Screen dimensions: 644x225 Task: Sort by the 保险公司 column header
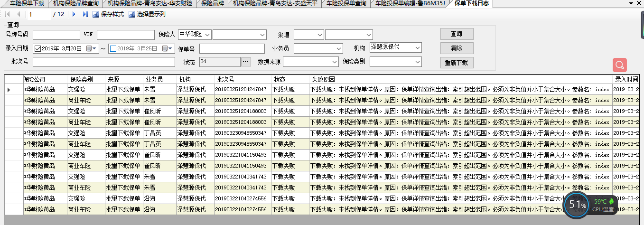pos(45,79)
